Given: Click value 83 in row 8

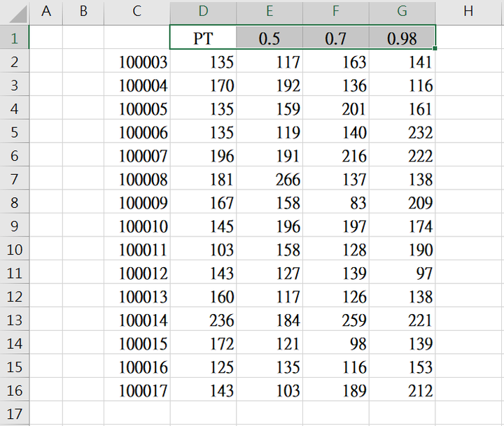Looking at the screenshot, I should click(336, 201).
